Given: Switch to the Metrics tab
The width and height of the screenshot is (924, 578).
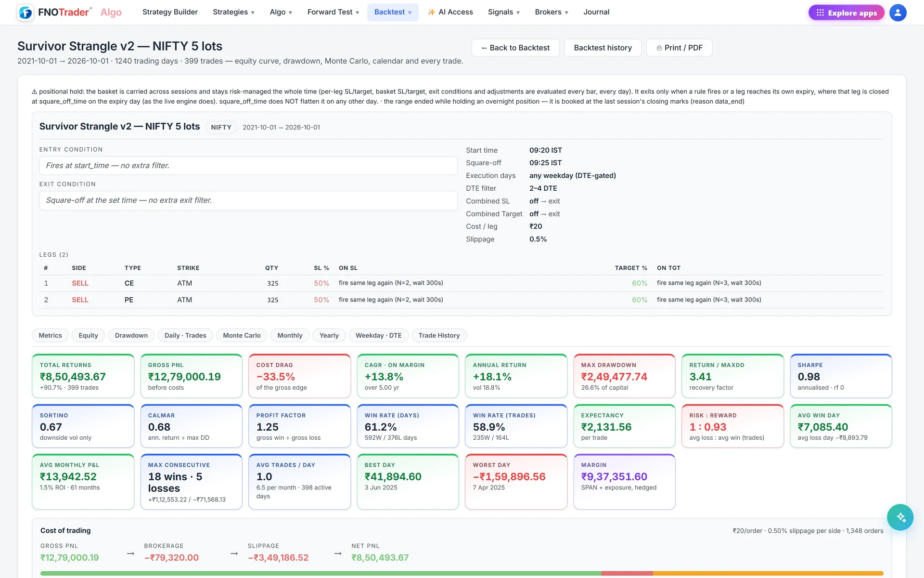Looking at the screenshot, I should click(50, 335).
